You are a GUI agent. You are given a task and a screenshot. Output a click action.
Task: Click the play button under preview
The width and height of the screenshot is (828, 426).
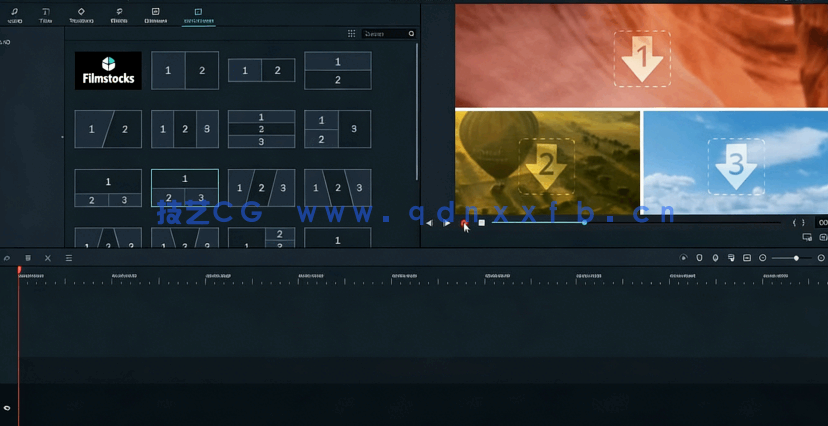[x=447, y=223]
